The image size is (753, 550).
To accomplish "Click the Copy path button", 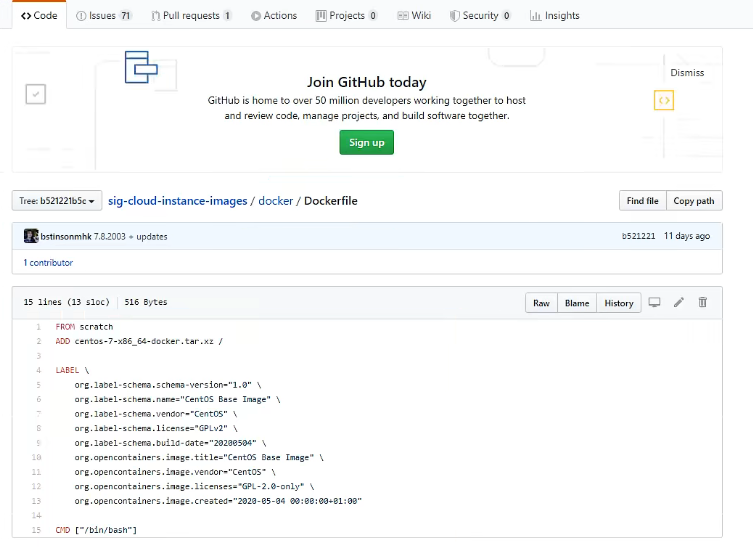I will (x=694, y=201).
